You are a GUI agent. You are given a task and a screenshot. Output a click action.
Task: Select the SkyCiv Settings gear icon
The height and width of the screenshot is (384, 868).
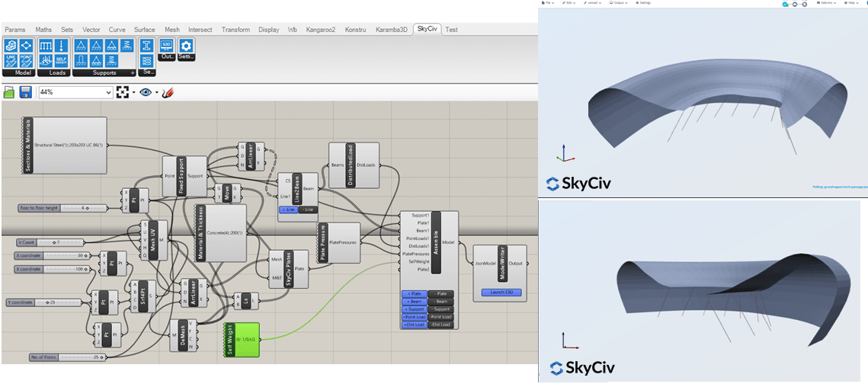[x=186, y=46]
